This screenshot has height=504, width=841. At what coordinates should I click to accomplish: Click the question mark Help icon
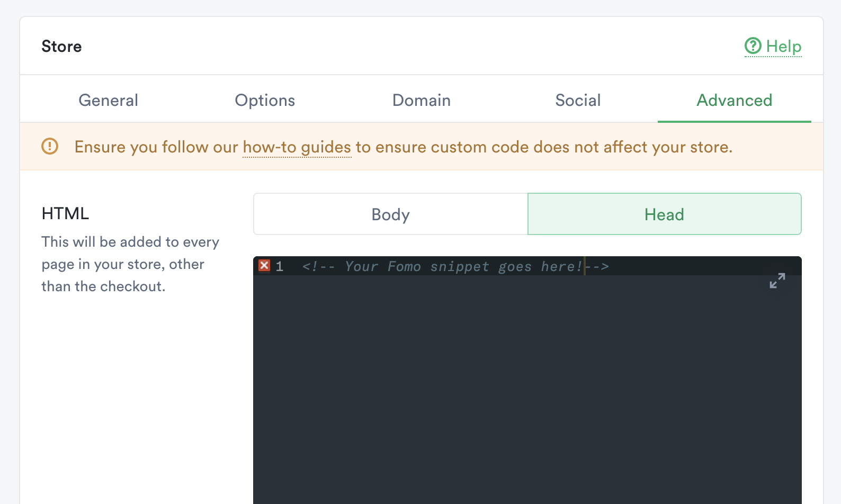(753, 46)
